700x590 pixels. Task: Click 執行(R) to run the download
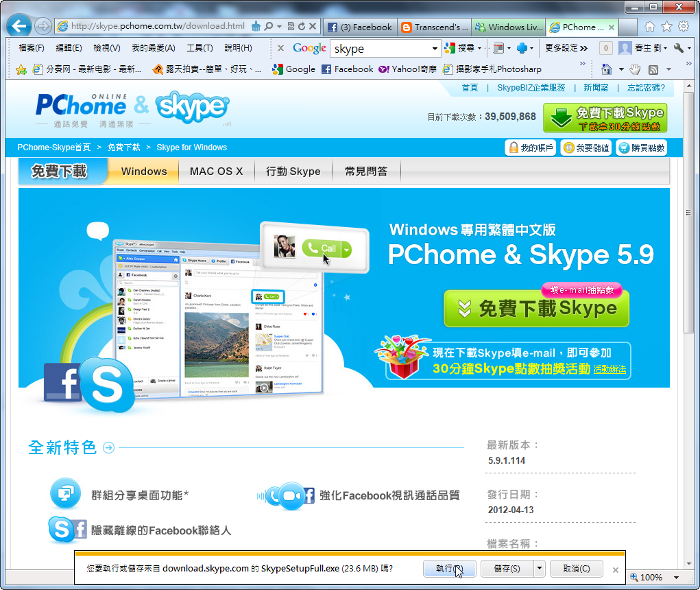449,569
